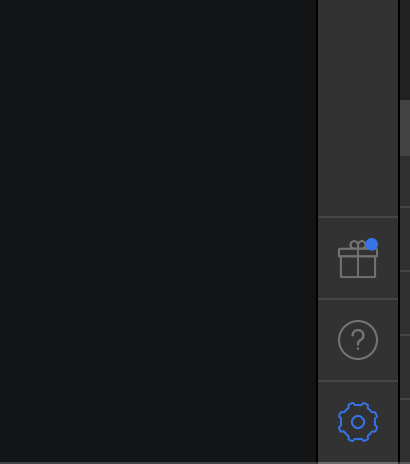Select the help sidebar cell
Screen dimensions: 410x464
pyautogui.click(x=358, y=340)
